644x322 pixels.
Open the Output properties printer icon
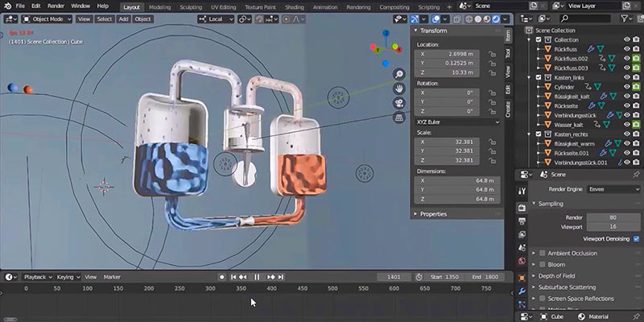pyautogui.click(x=522, y=221)
